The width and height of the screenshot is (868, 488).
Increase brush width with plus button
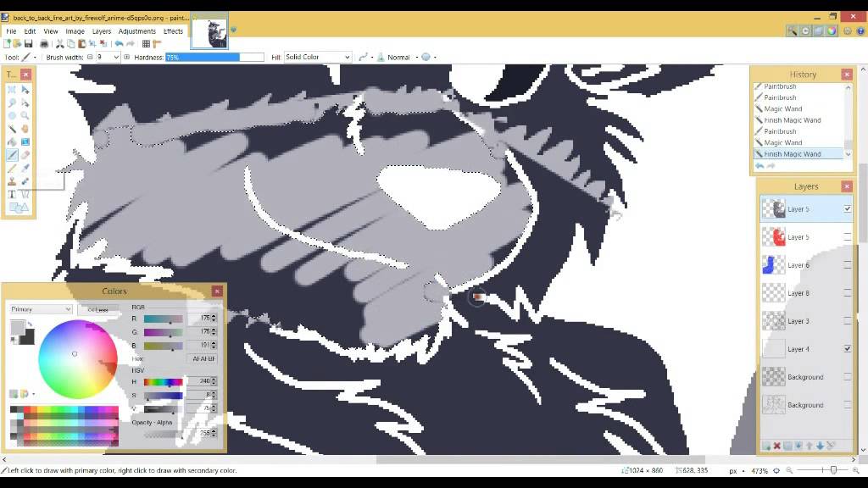(x=127, y=57)
